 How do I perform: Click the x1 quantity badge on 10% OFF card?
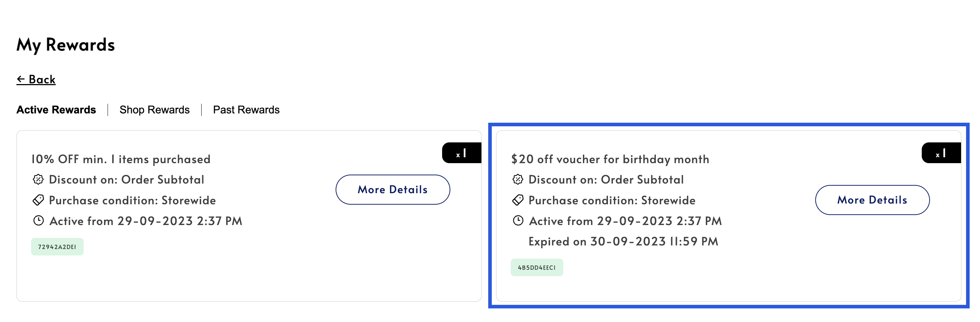click(x=461, y=153)
